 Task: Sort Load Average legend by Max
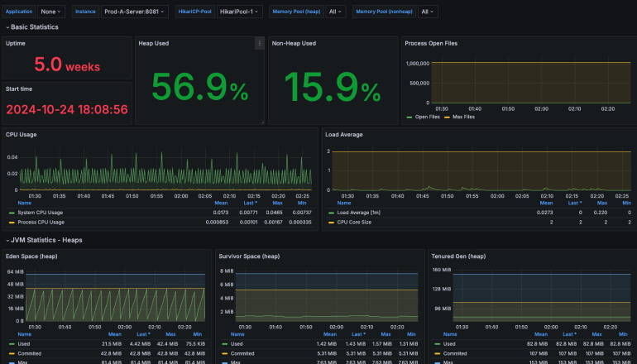602,204
